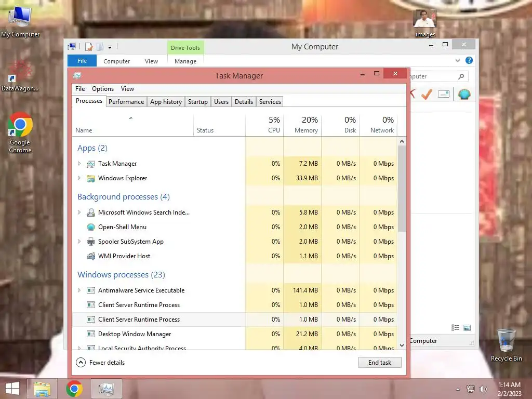Click taskbar clock showing 1:14 AM
Screen dimensions: 532x399
pos(509,389)
